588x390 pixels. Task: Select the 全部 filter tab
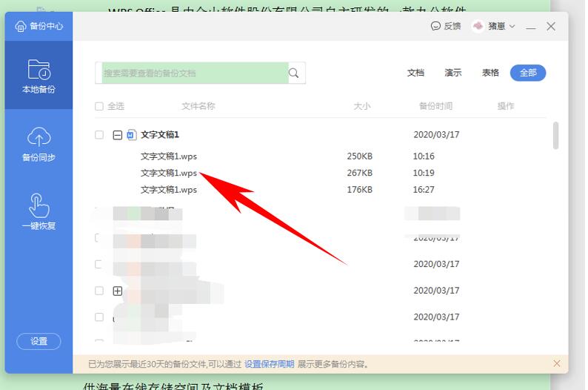tap(527, 73)
